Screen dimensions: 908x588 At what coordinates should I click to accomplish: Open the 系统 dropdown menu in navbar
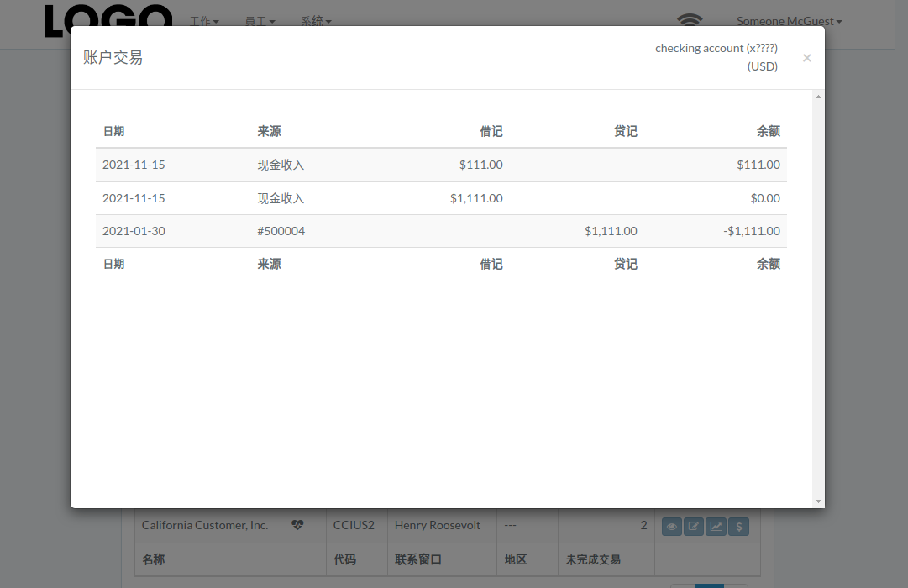316,21
